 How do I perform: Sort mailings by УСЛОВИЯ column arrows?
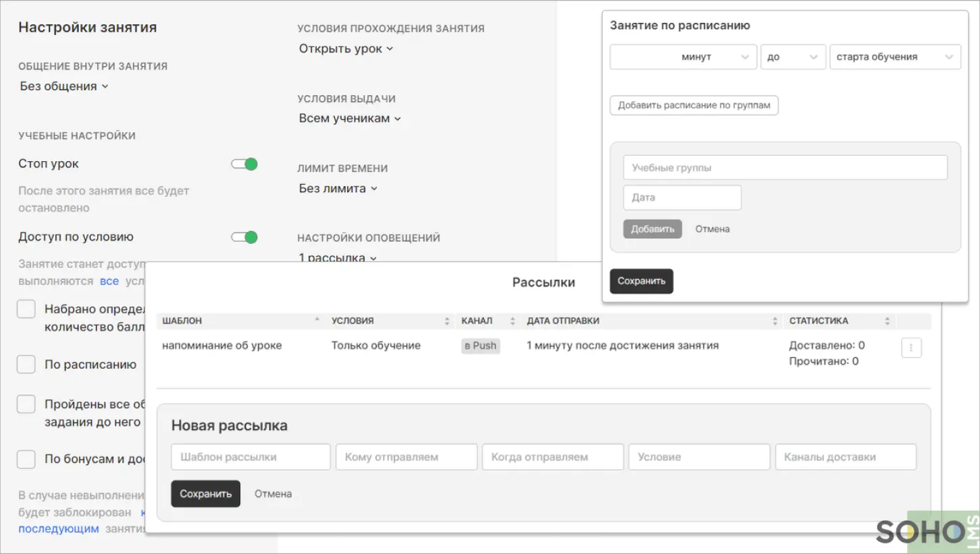coord(447,321)
